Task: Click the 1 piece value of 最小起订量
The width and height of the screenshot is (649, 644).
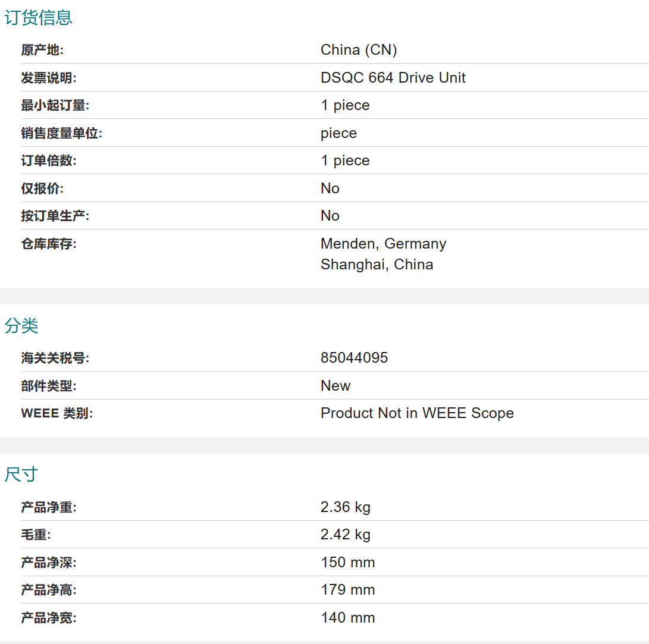Action: [345, 105]
